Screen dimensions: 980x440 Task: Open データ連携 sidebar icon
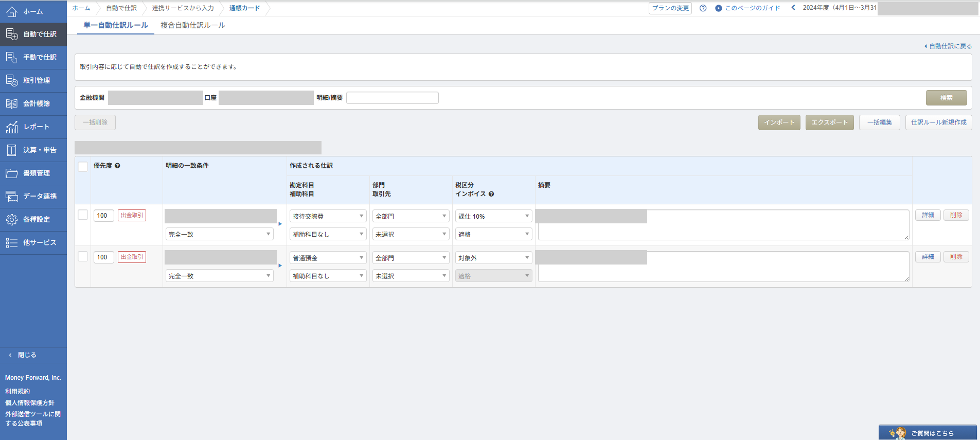coord(11,196)
